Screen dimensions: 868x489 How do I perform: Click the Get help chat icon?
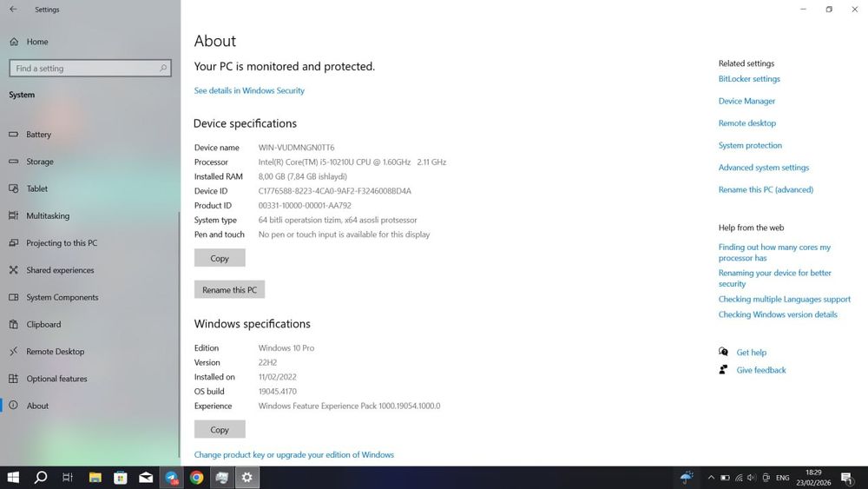click(723, 352)
